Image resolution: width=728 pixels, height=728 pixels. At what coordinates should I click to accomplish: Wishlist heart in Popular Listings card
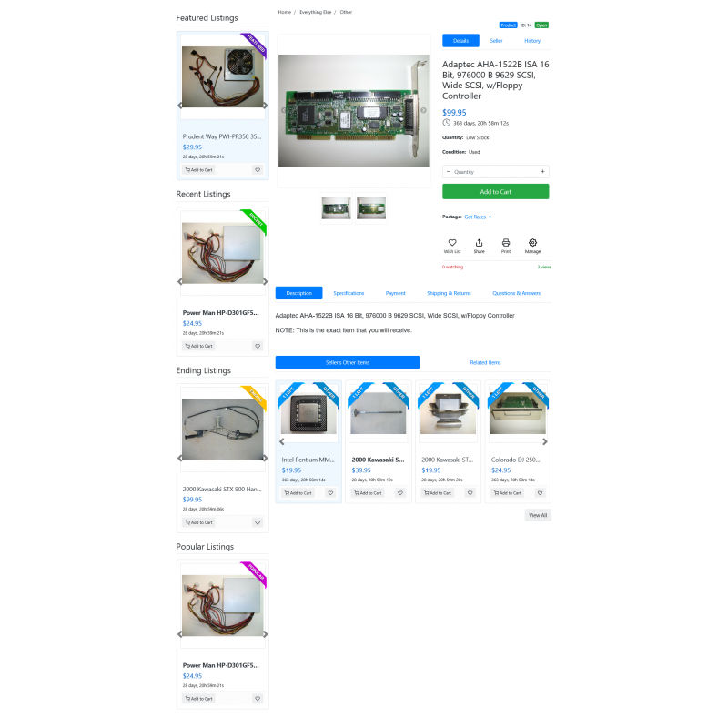pyautogui.click(x=258, y=699)
